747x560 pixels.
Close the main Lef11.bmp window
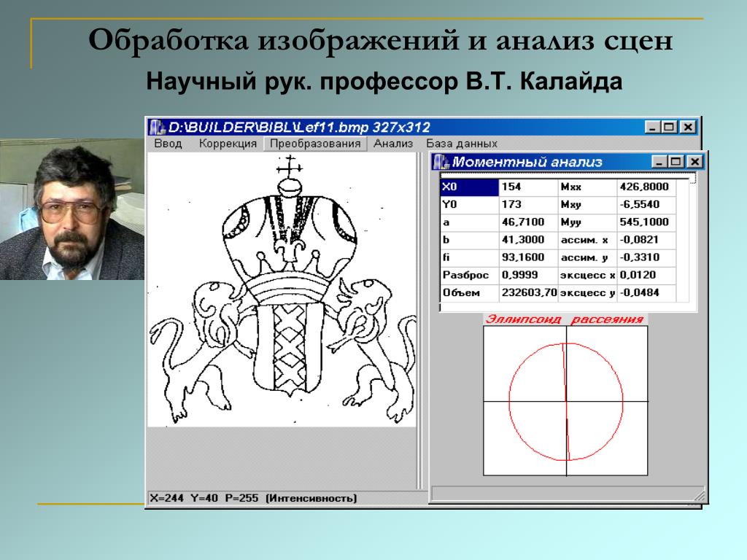pos(687,127)
